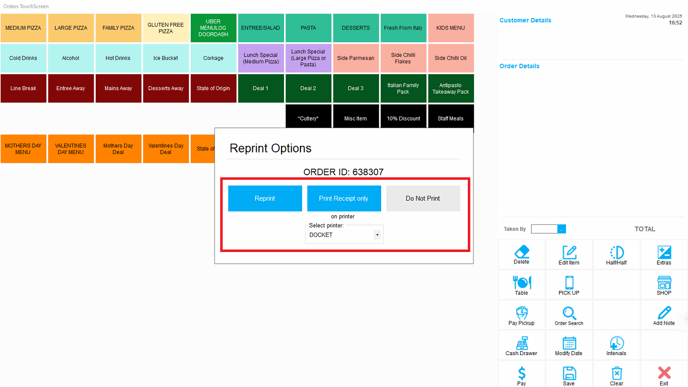Add Side Chilli Flakes
The height and width of the screenshot is (387, 688).
(403, 58)
